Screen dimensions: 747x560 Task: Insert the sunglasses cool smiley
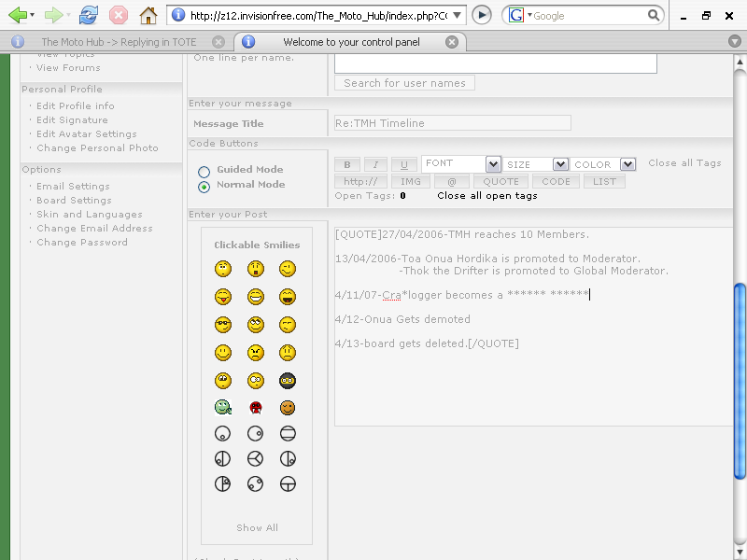click(x=223, y=325)
